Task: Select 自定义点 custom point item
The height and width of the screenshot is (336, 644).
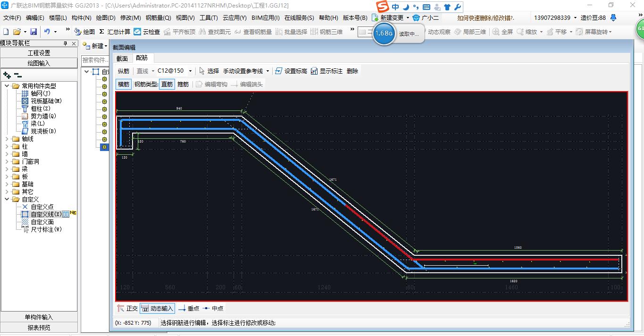Action: click(x=37, y=207)
